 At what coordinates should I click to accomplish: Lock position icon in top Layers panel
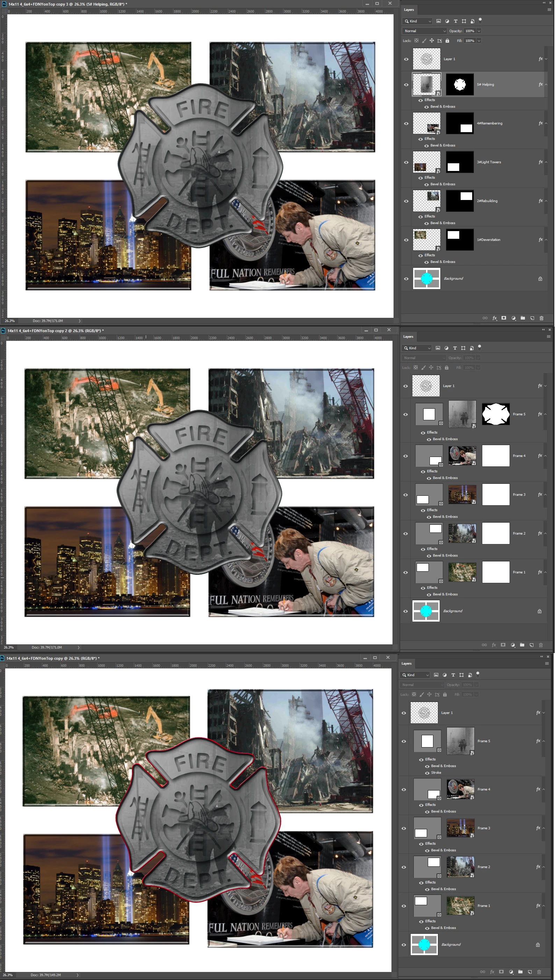(432, 41)
